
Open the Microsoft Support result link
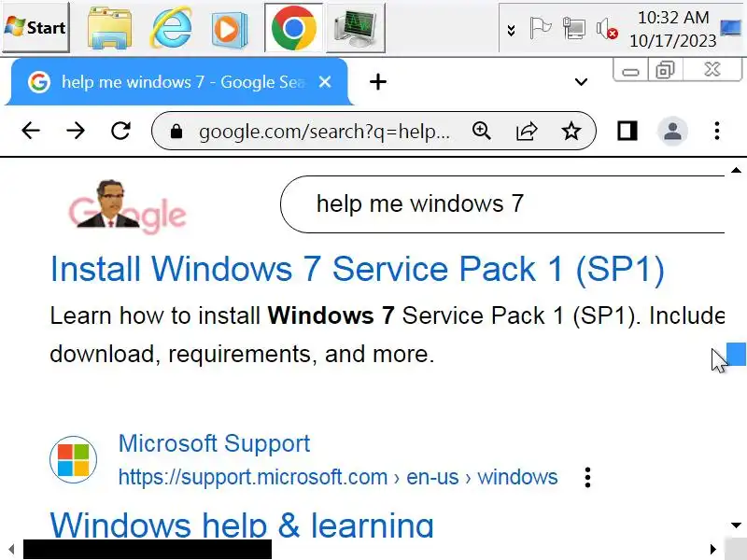214,443
